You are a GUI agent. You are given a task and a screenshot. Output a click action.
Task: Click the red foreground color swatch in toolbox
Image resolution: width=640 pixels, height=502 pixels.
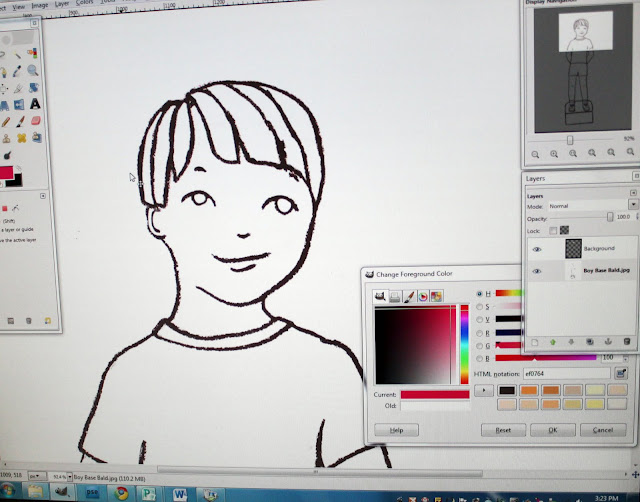pyautogui.click(x=6, y=172)
